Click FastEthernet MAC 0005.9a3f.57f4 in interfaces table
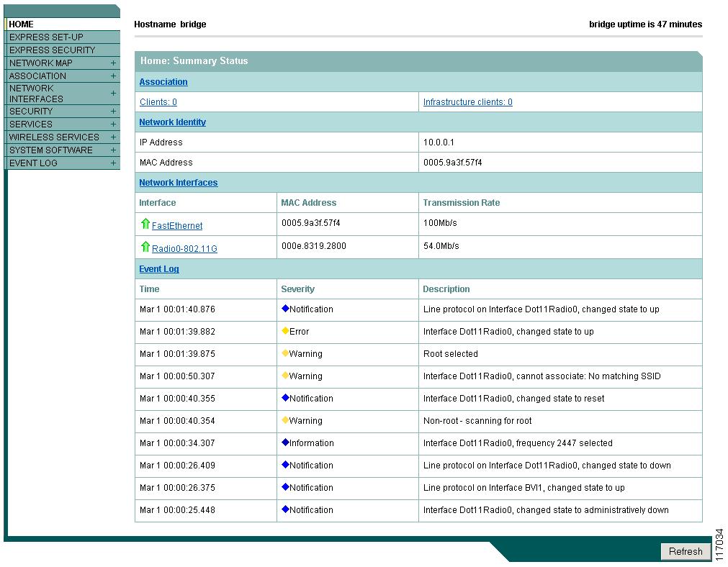The height and width of the screenshot is (567, 728). coord(310,223)
